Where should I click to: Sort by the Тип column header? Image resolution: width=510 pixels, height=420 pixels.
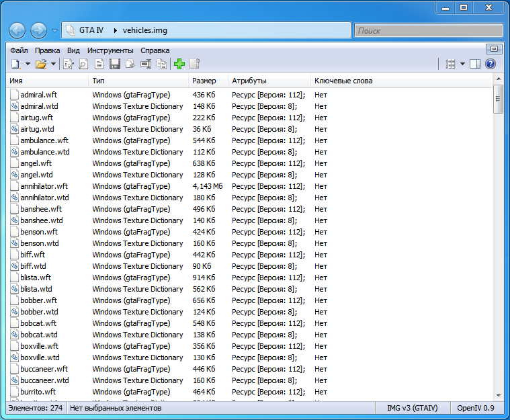coord(138,81)
